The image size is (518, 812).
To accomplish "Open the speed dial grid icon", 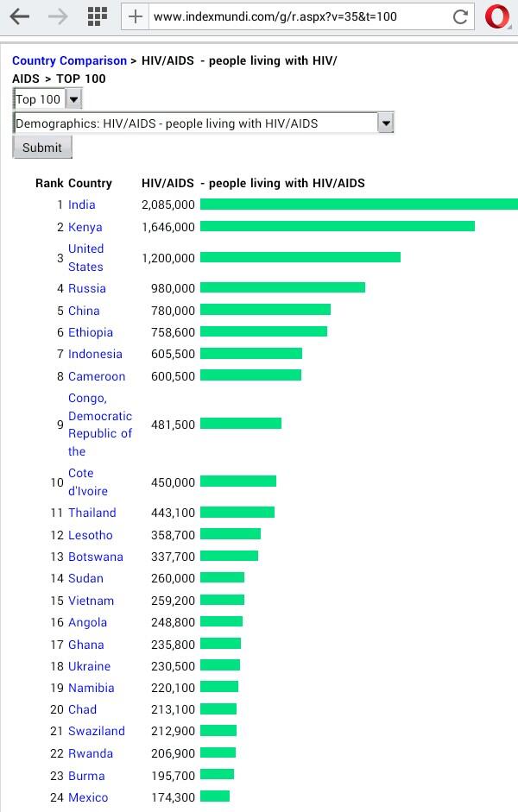I will (x=97, y=16).
